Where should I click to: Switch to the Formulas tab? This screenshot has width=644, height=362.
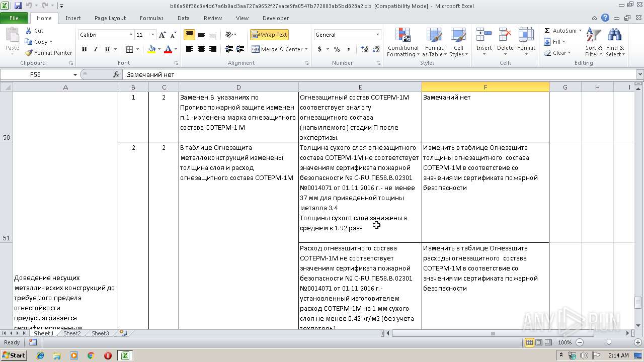pyautogui.click(x=151, y=18)
